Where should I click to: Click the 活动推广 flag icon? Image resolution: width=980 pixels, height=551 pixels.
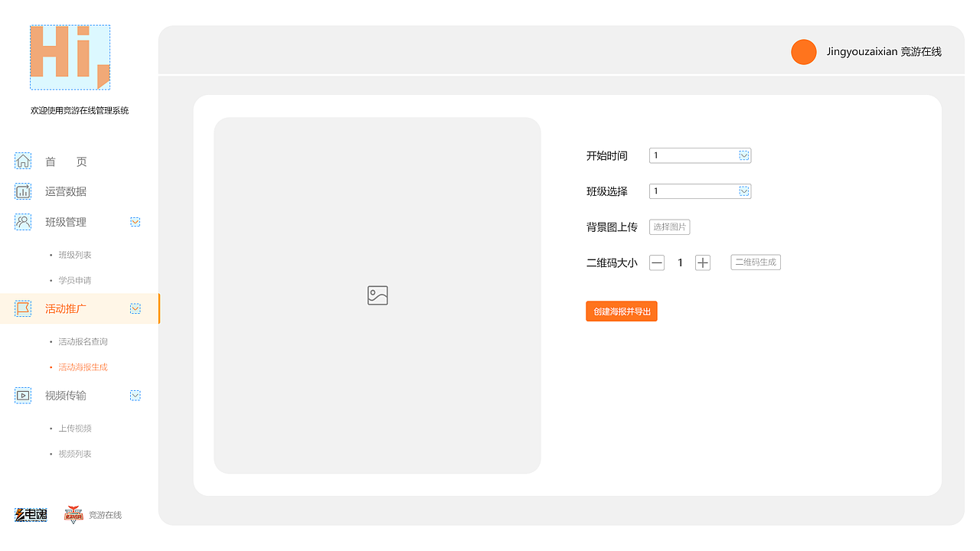(x=23, y=308)
